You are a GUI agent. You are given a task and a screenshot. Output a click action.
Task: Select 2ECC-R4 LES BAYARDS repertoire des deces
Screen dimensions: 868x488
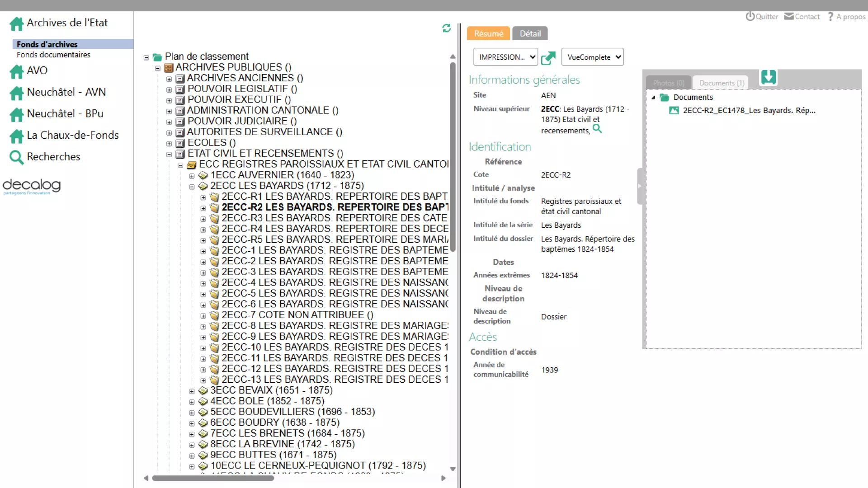(x=335, y=229)
